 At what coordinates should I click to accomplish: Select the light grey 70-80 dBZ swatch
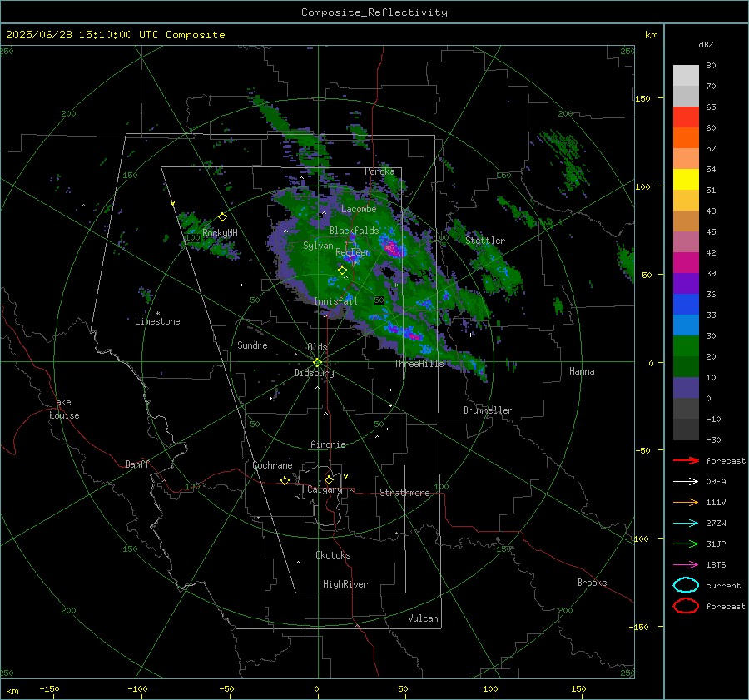[x=686, y=76]
